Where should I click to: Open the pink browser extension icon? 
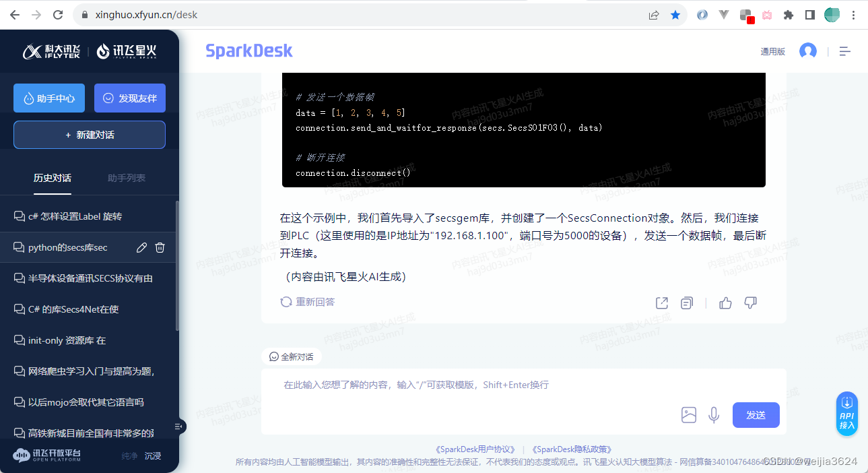pos(767,14)
